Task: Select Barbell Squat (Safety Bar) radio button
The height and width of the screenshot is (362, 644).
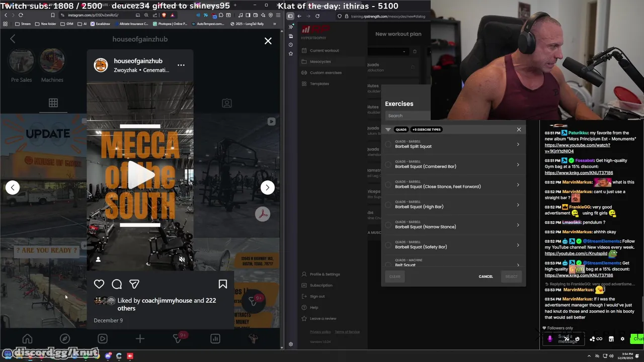Action: coord(388,245)
